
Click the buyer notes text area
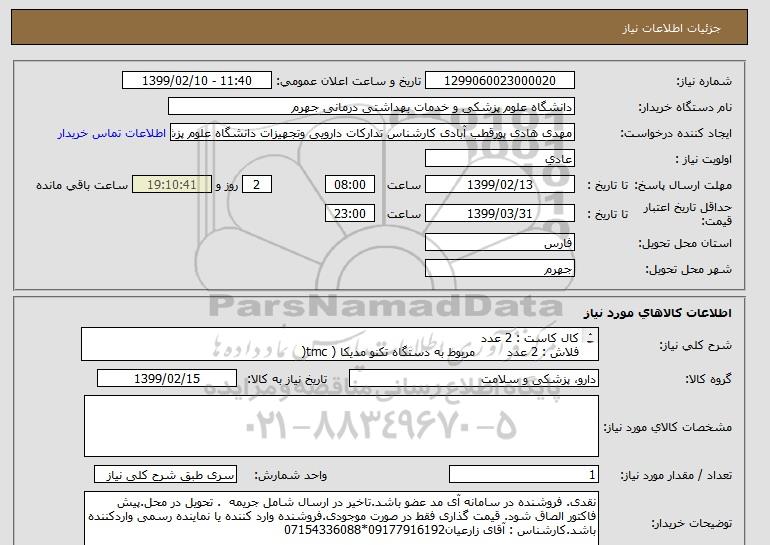pyautogui.click(x=341, y=518)
